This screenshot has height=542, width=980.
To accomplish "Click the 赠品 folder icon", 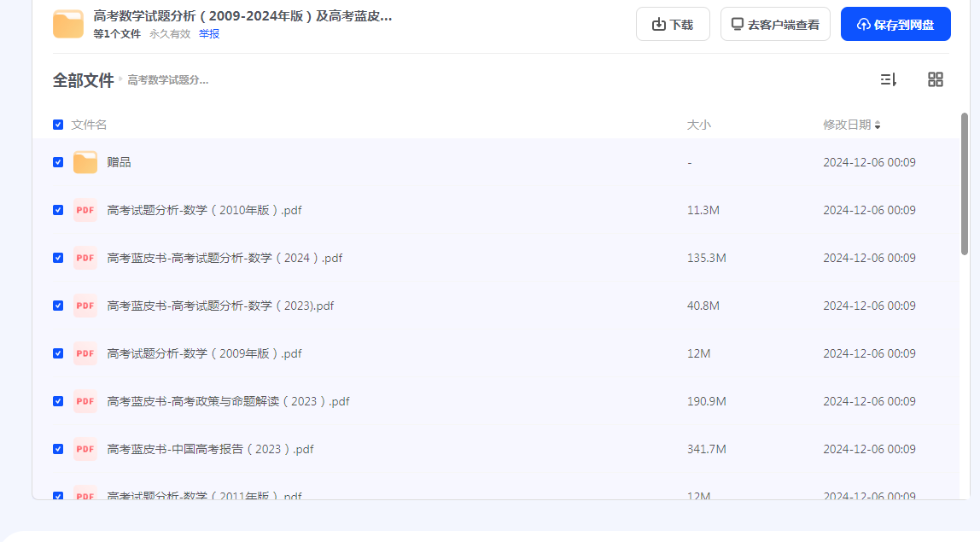I will click(85, 162).
